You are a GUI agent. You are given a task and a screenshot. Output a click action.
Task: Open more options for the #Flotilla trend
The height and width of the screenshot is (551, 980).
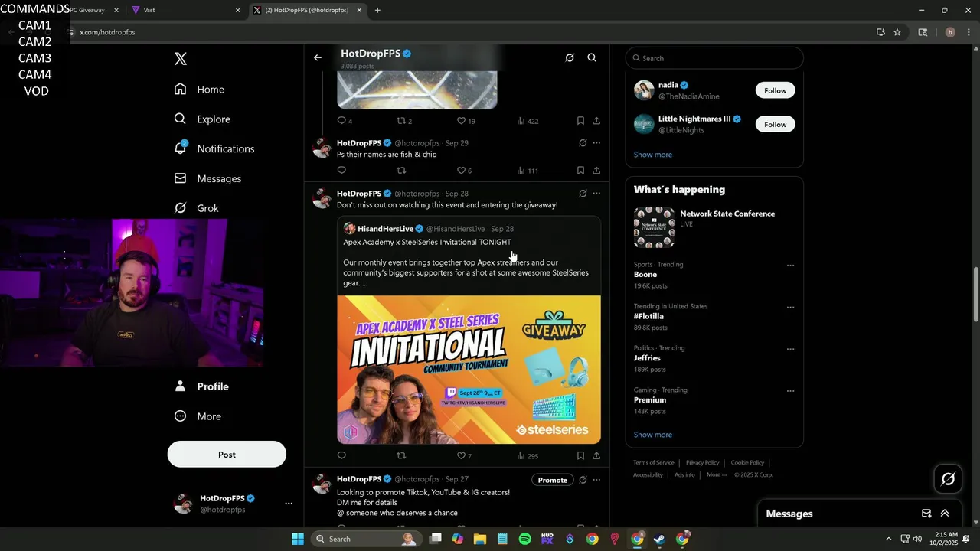pos(790,308)
